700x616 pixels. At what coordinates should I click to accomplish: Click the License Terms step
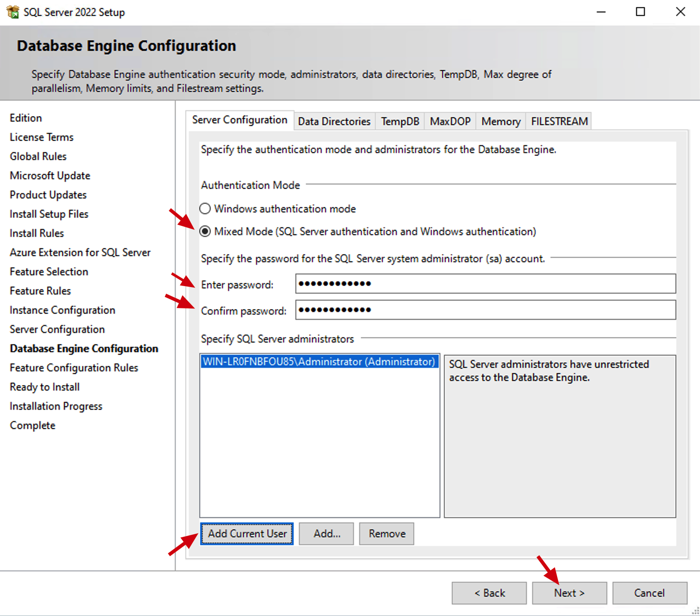pyautogui.click(x=42, y=137)
